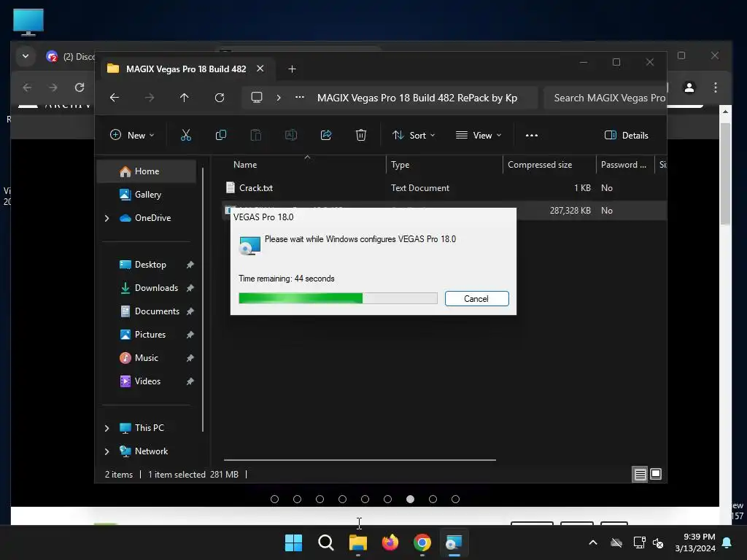The width and height of the screenshot is (747, 560).
Task: Expand hidden breadcrumb path ellipsis
Action: click(x=300, y=98)
